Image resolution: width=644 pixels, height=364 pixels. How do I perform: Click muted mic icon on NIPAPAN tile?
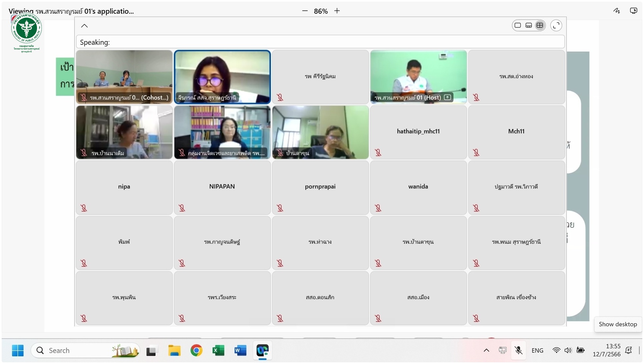click(182, 208)
